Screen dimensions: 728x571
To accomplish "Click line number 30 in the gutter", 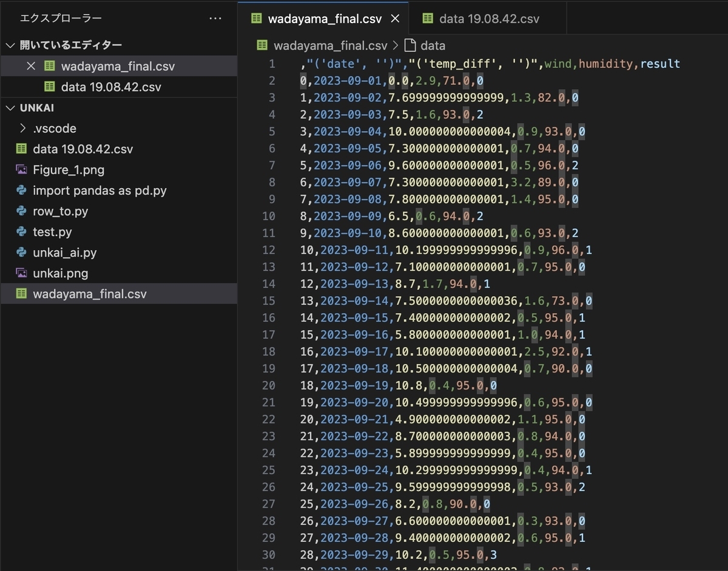I will pos(269,555).
